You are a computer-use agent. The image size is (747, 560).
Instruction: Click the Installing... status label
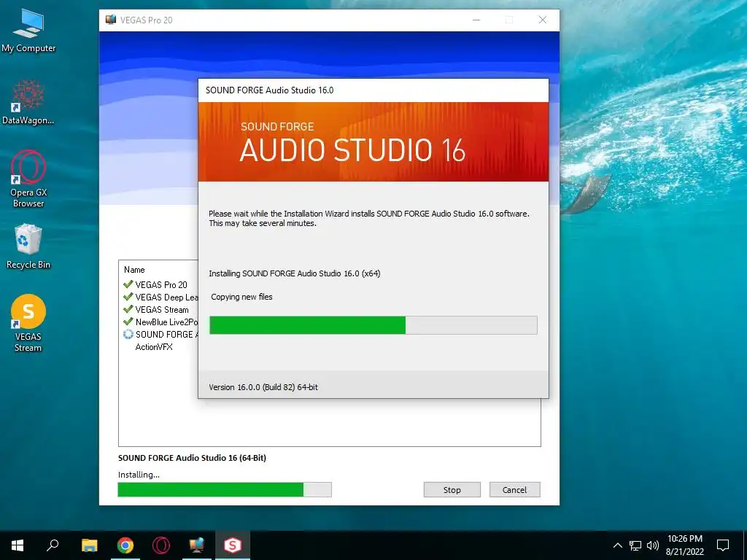tap(139, 475)
